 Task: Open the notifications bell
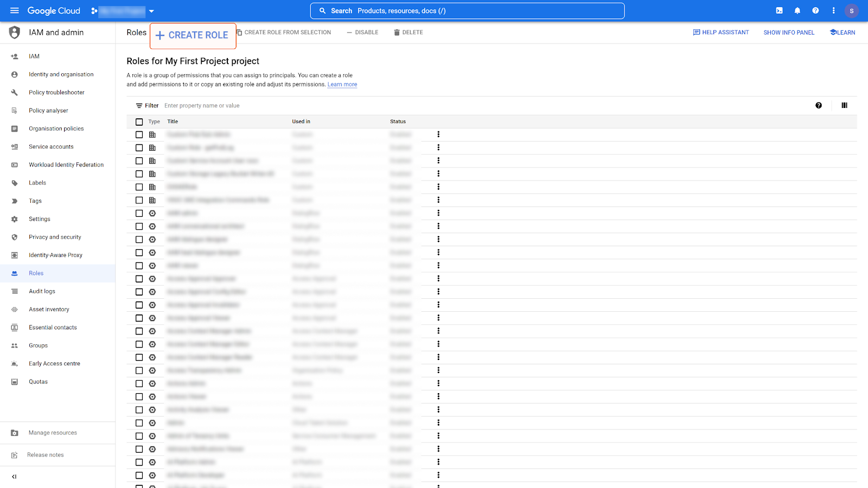pyautogui.click(x=797, y=11)
